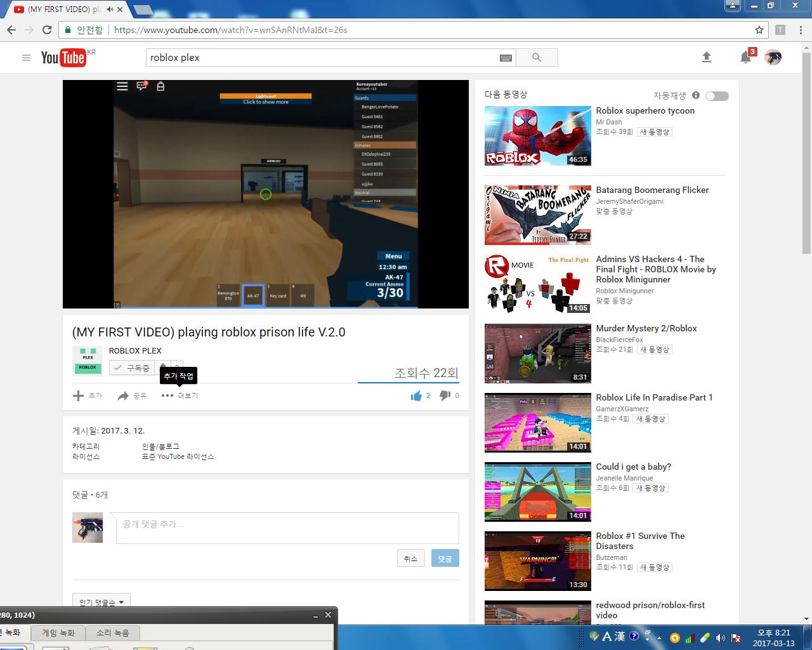Click the video player area
The height and width of the screenshot is (650, 812).
pos(266,194)
